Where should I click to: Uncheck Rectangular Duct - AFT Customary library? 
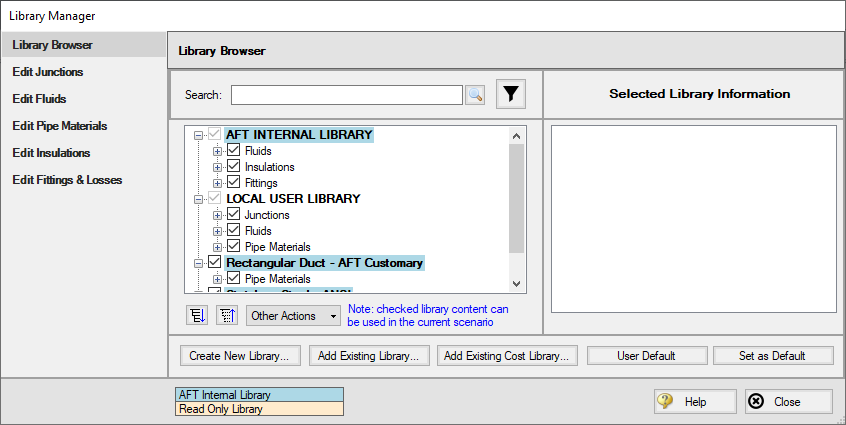(x=215, y=263)
